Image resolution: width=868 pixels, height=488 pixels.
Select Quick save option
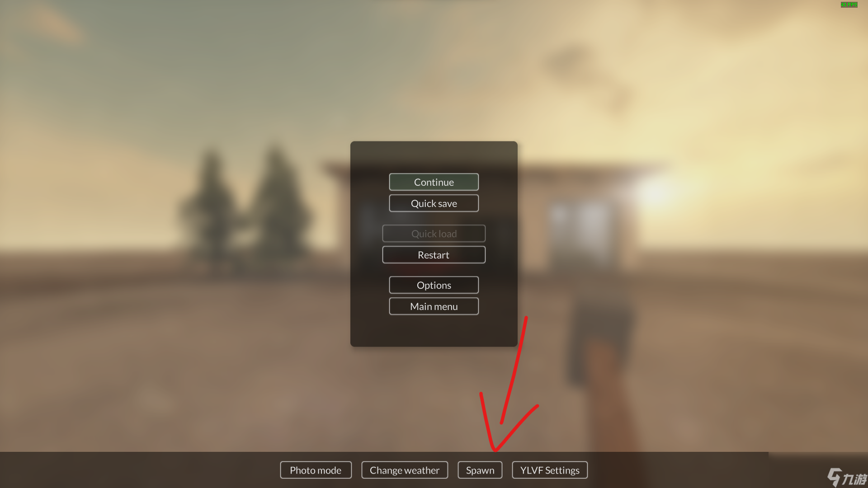(434, 203)
